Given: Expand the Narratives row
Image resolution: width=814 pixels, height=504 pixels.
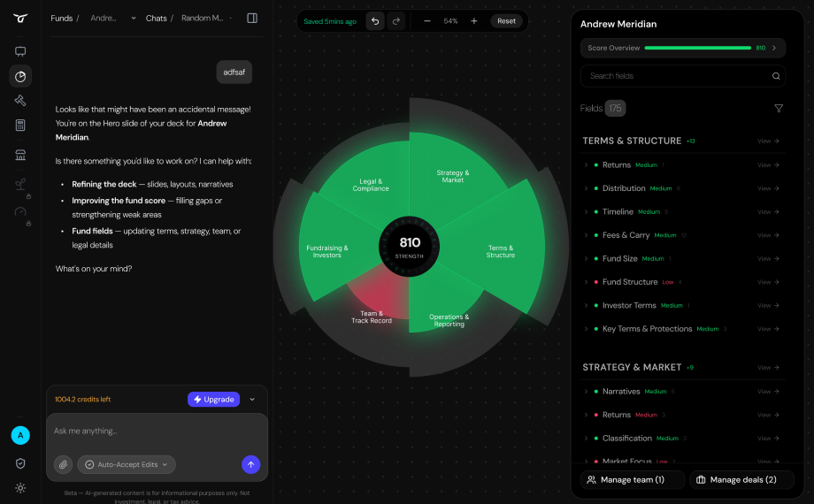Looking at the screenshot, I should [x=586, y=392].
